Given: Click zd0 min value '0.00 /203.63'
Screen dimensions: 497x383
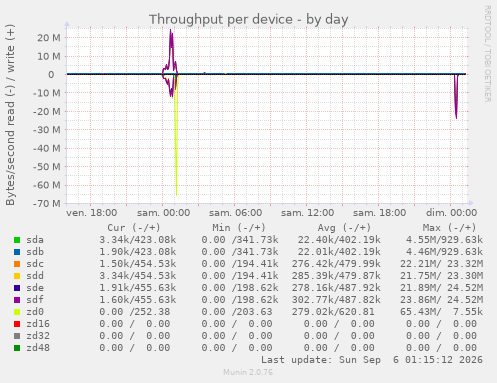Looking at the screenshot, I should pos(237,312).
